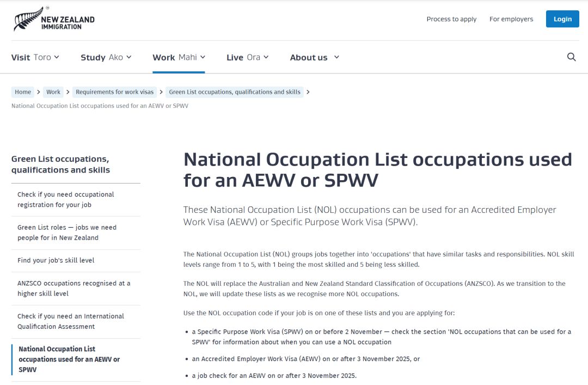Click the Home breadcrumb
Image resolution: width=588 pixels, height=385 pixels.
[23, 92]
